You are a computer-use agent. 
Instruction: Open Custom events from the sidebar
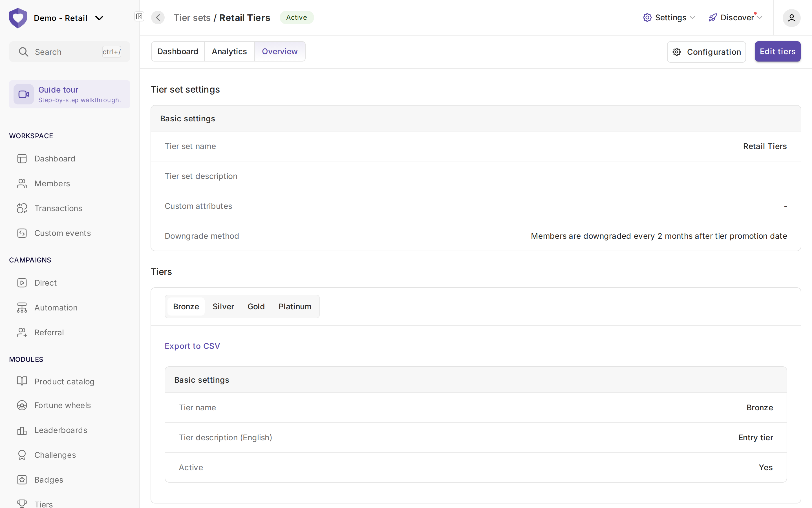point(62,233)
